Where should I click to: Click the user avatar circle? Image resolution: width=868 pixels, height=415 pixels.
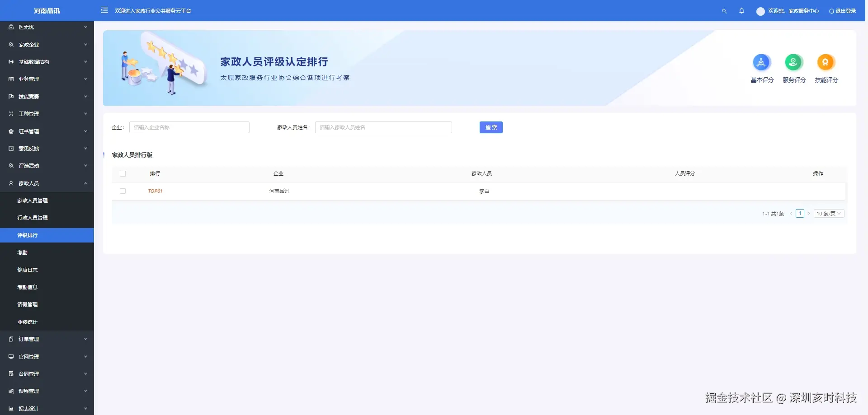(x=760, y=11)
